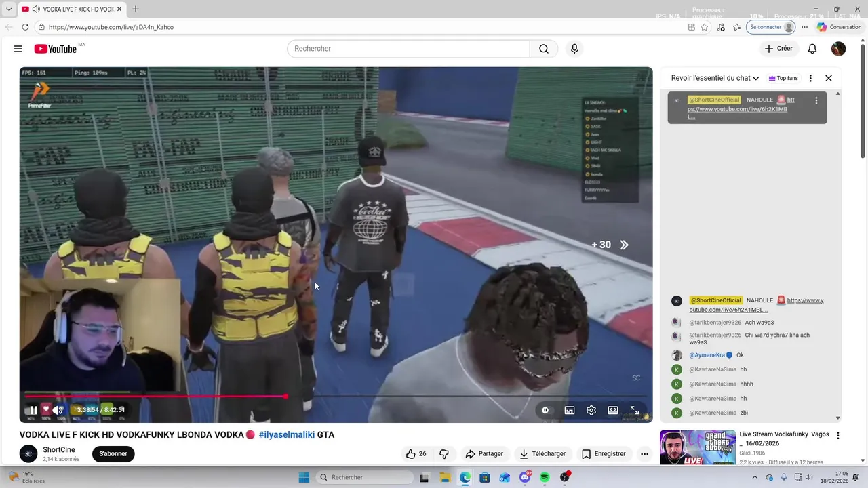Open the account avatar menu
The width and height of the screenshot is (868, 488).
(x=839, y=49)
